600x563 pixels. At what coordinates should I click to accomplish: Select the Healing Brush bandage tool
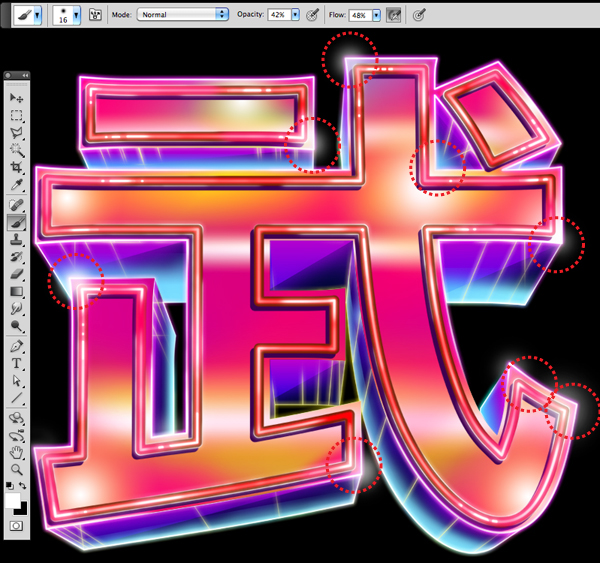(16, 205)
